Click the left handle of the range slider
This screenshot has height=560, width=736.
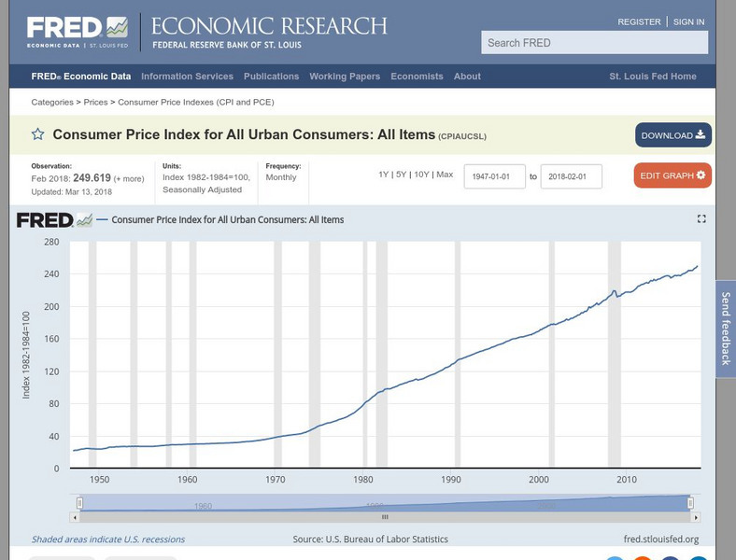click(x=80, y=503)
